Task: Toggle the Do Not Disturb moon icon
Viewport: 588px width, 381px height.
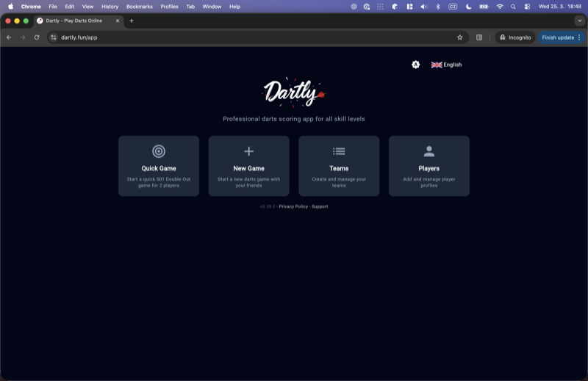Action: (x=468, y=7)
